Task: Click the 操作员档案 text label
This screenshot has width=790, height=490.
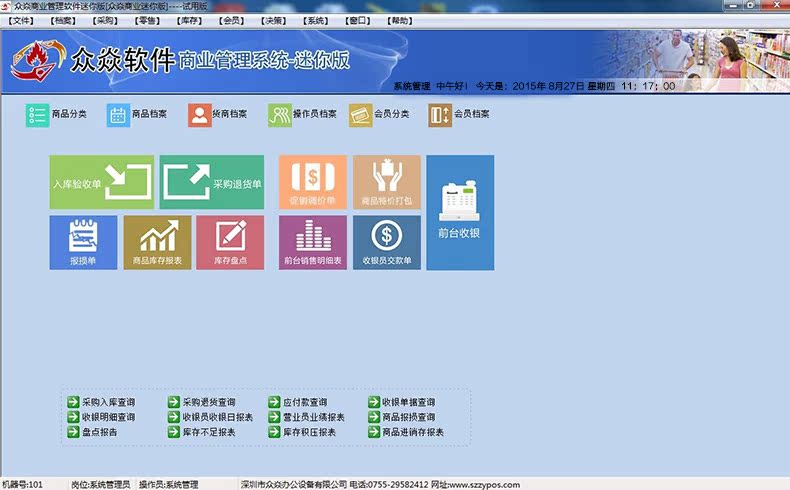Action: click(315, 114)
